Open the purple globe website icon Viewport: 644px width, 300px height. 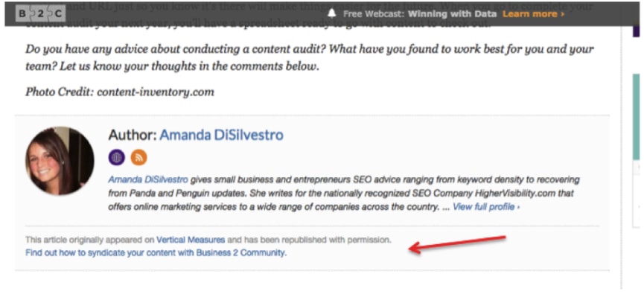pyautogui.click(x=117, y=158)
